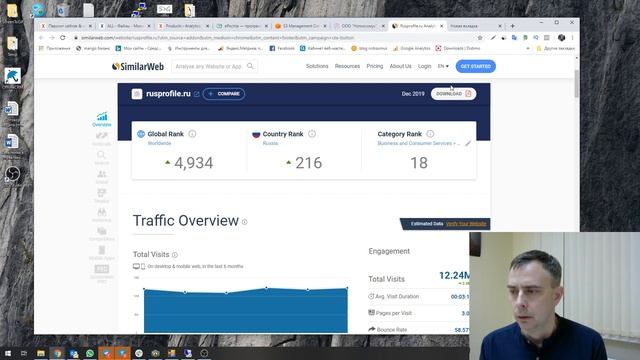Viewport: 640px width, 360px height.
Task: Expand the hidden bookmarks chevron
Action: point(528,48)
